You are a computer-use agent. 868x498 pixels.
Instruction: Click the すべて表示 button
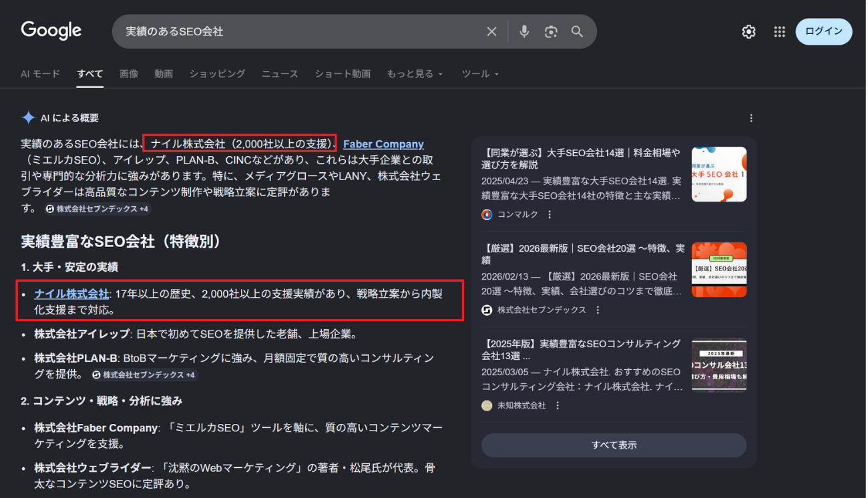613,445
